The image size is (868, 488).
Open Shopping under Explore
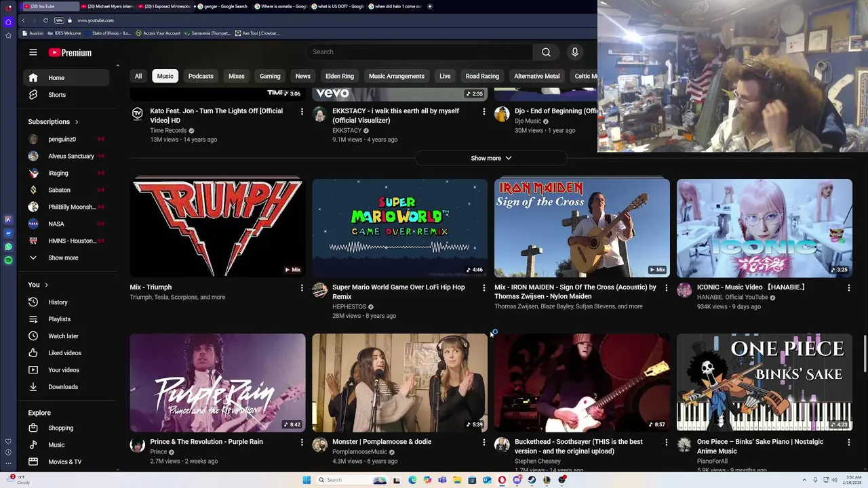click(66, 428)
